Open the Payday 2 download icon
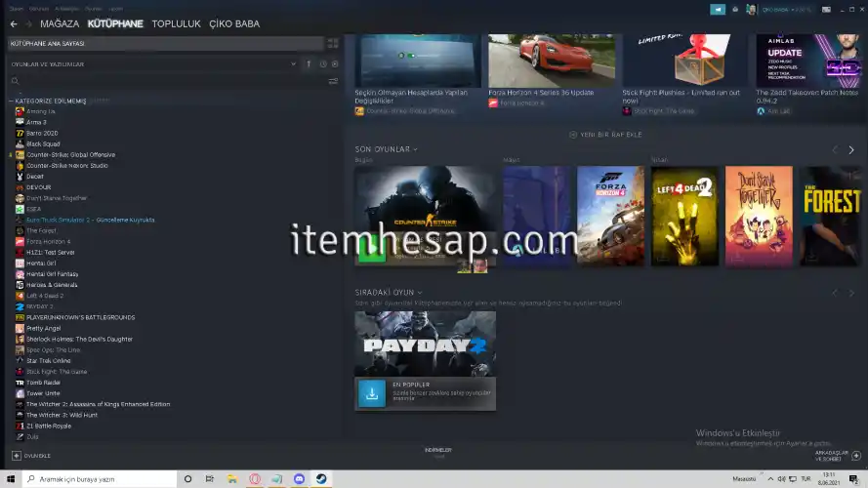This screenshot has height=488, width=868. tap(371, 392)
